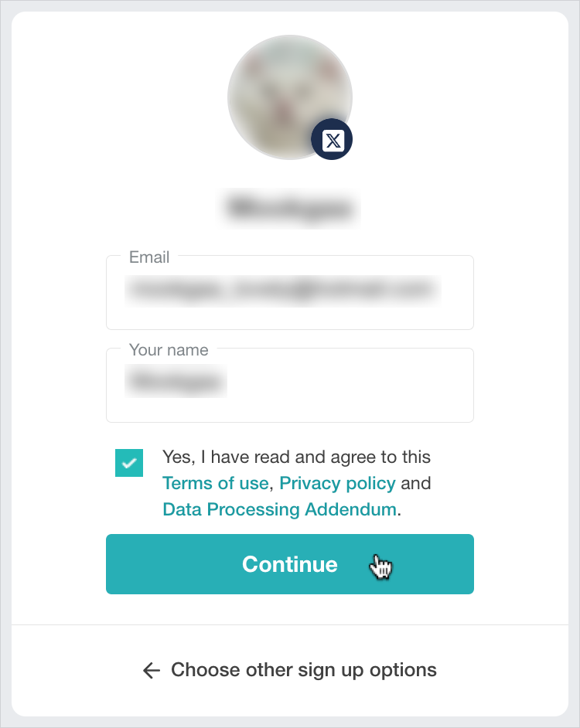The image size is (580, 728).
Task: Click the blurred display name below avatar
Action: (x=291, y=207)
